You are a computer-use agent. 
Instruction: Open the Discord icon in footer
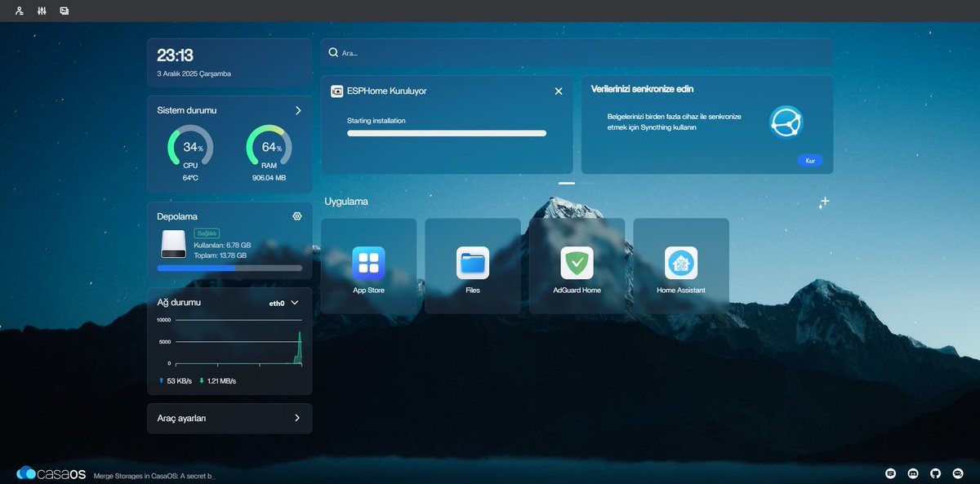tap(913, 473)
